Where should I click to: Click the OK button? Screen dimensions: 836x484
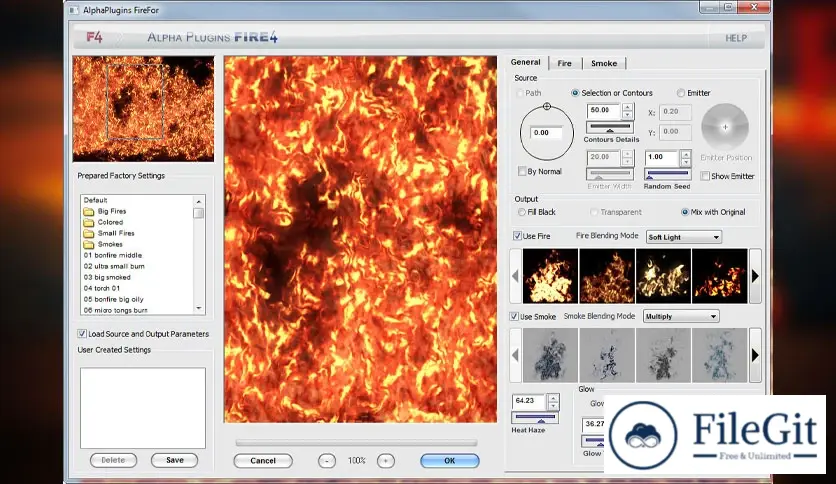pos(449,461)
